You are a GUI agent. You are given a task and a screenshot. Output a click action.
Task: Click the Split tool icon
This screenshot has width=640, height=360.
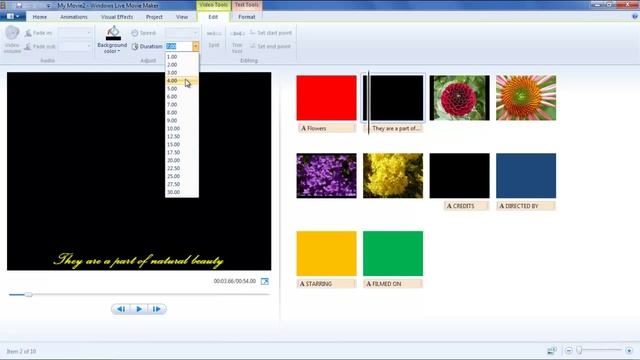point(214,33)
